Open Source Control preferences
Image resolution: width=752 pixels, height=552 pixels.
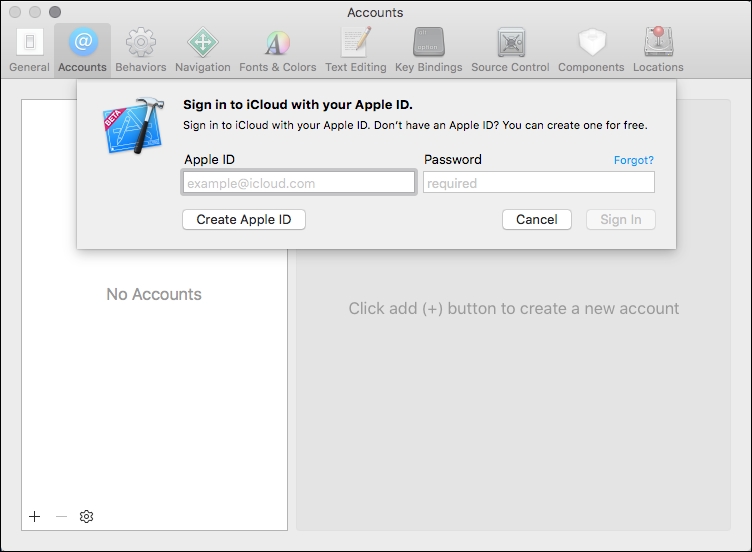(x=510, y=50)
